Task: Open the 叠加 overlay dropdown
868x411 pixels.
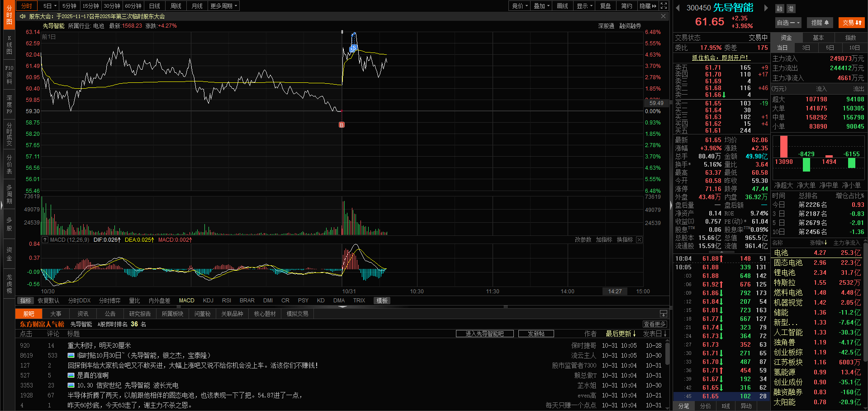Action: pyautogui.click(x=541, y=6)
